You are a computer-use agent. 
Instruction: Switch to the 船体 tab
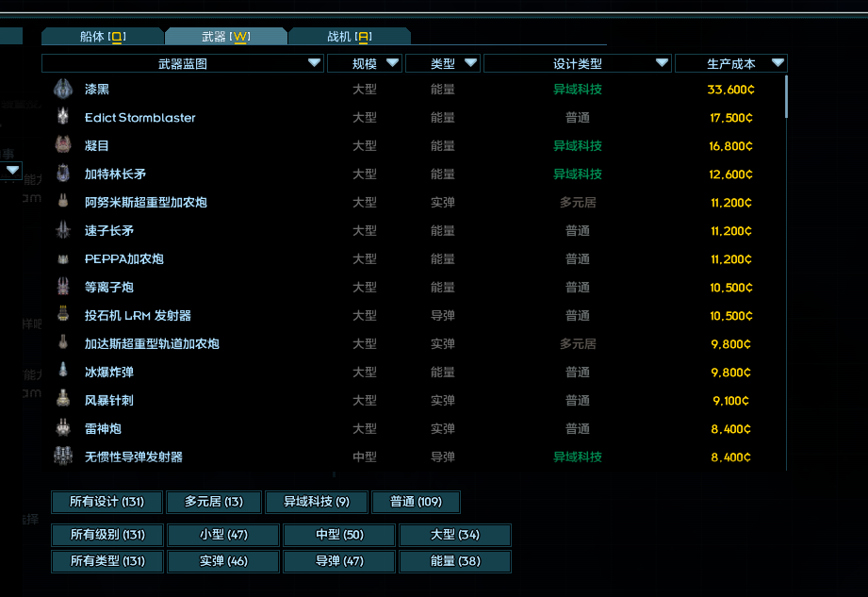click(x=103, y=37)
